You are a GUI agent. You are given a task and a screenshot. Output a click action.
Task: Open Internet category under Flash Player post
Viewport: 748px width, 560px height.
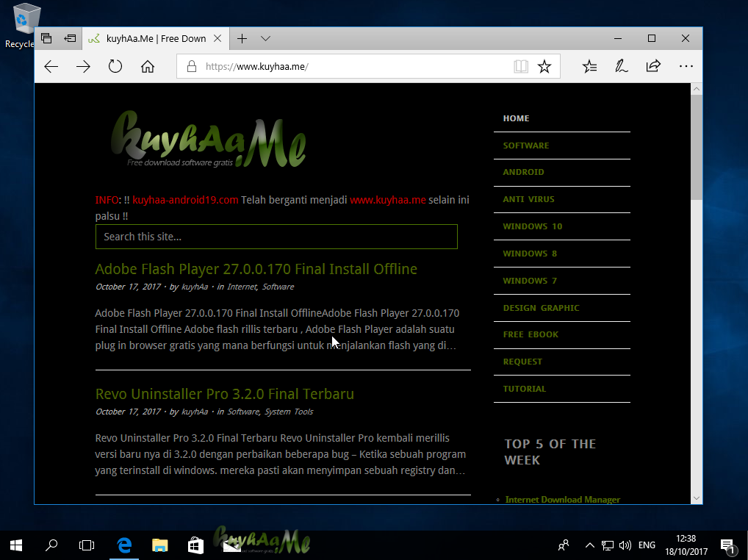[x=242, y=287]
